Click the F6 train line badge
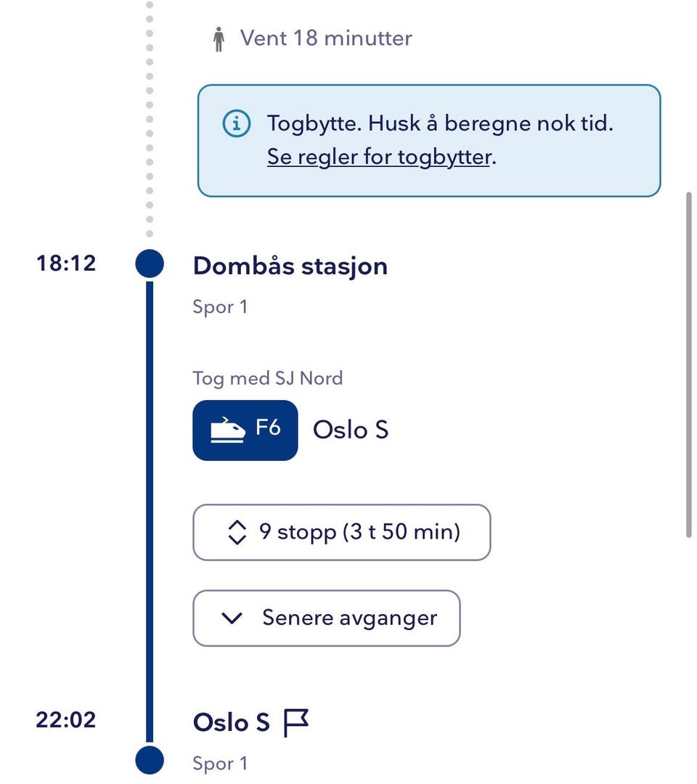This screenshot has height=784, width=697. [245, 430]
